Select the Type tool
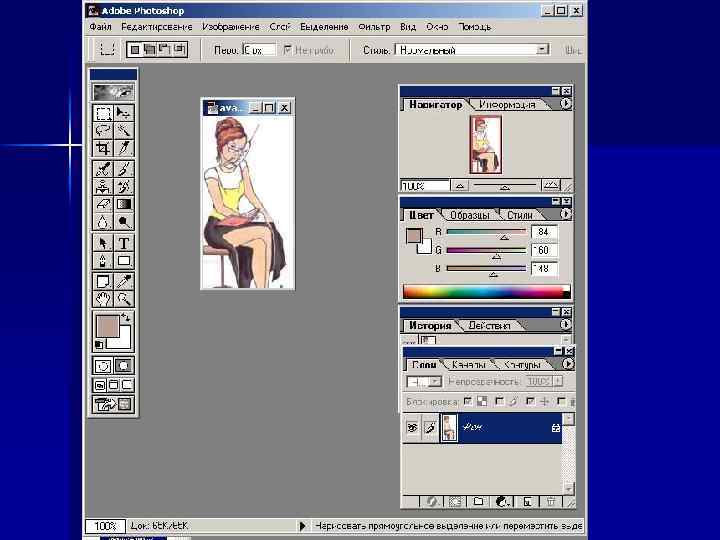 tap(123, 243)
